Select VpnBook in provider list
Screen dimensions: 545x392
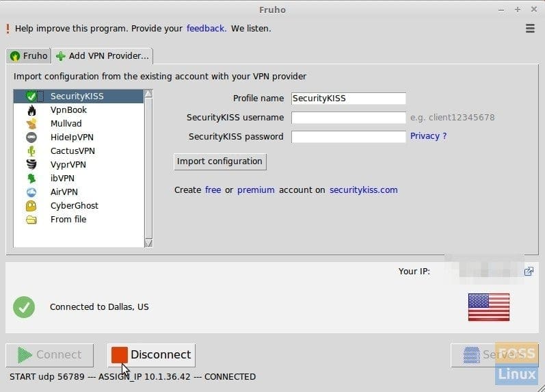point(79,110)
